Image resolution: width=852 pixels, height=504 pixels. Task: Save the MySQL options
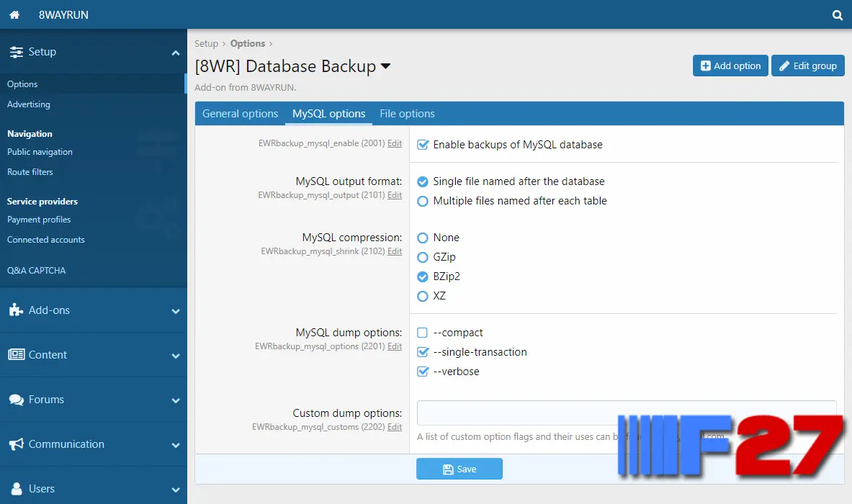click(459, 469)
